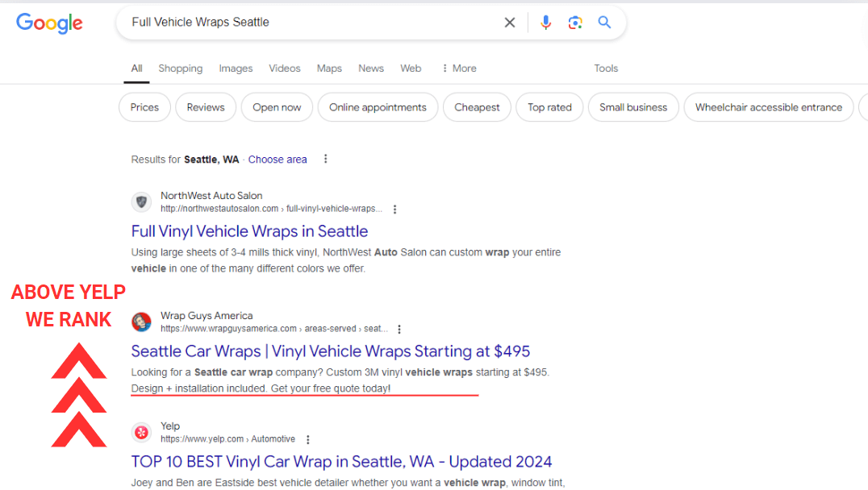The image size is (868, 490).
Task: Open options menu for Wrap Guys America result
Action: pyautogui.click(x=399, y=330)
